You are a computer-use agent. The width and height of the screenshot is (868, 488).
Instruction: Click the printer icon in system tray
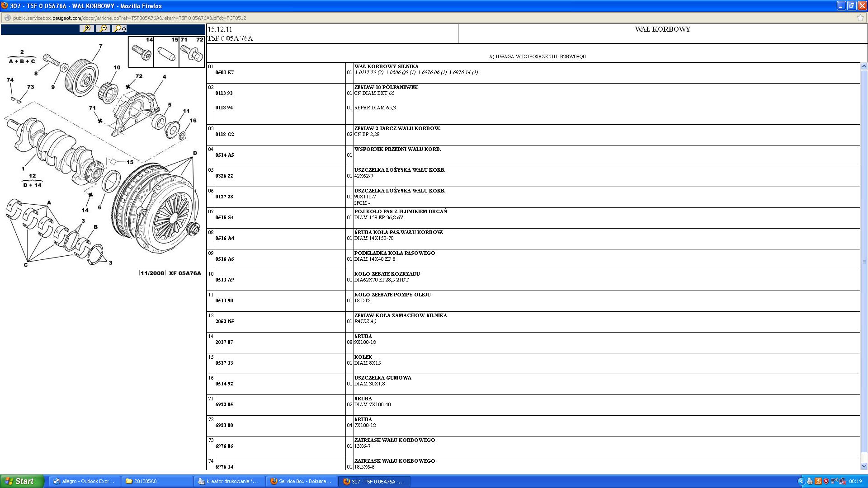coord(810,481)
